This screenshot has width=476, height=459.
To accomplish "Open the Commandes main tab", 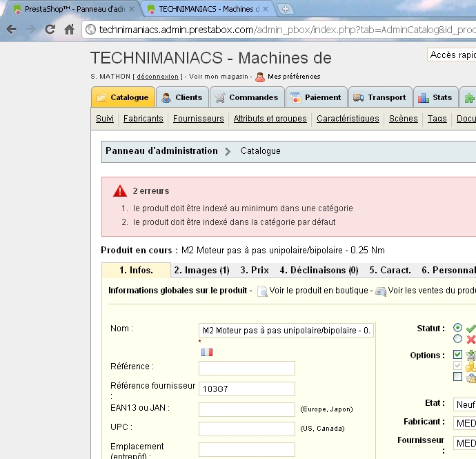I will [247, 97].
